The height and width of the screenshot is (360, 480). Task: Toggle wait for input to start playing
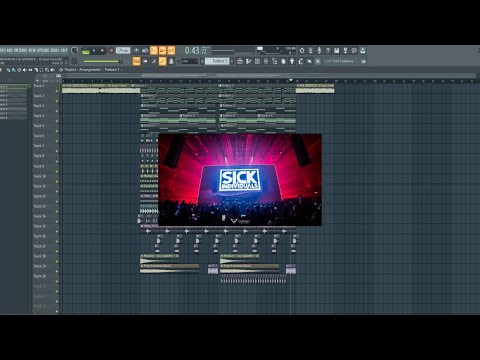point(145,50)
